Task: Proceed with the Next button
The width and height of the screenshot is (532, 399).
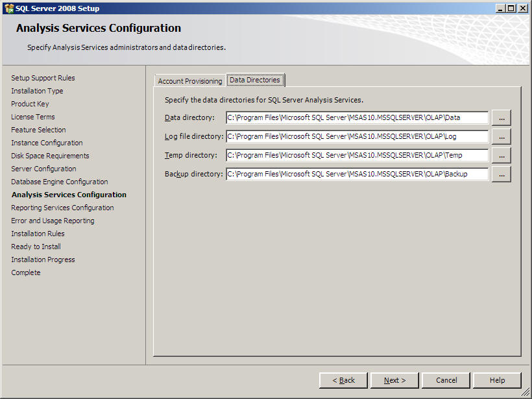Action: pos(394,380)
